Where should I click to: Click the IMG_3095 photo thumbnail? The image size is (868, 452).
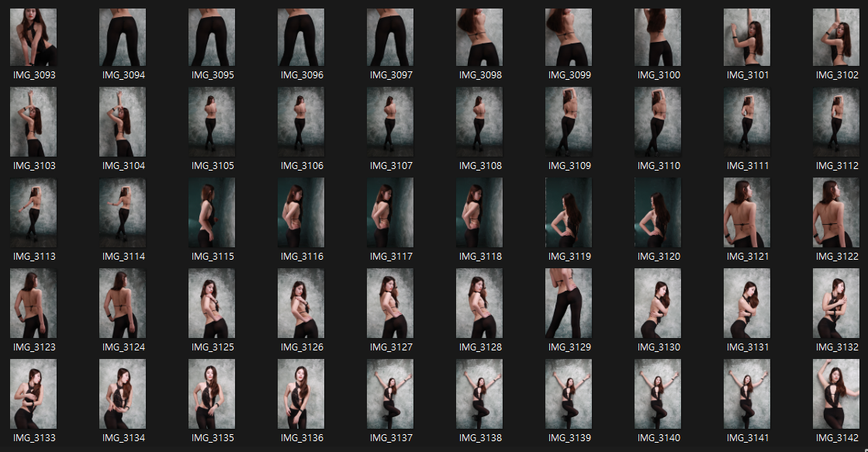[212, 37]
